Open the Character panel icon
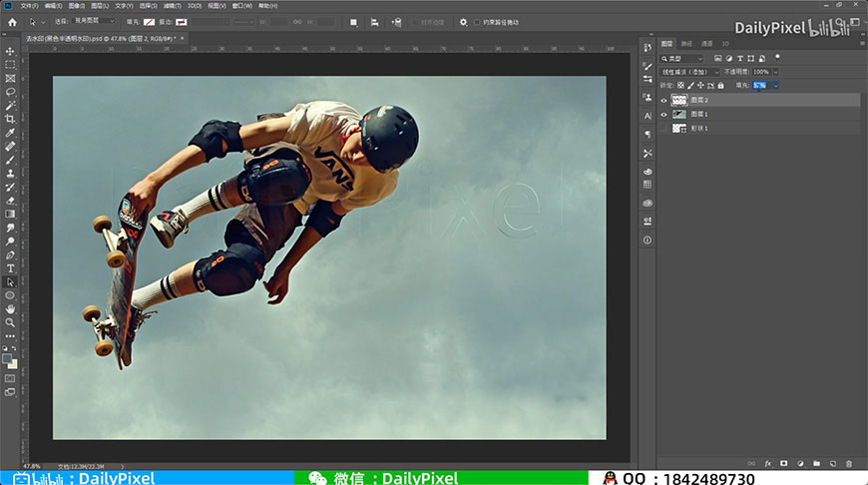Image resolution: width=868 pixels, height=485 pixels. click(x=648, y=116)
